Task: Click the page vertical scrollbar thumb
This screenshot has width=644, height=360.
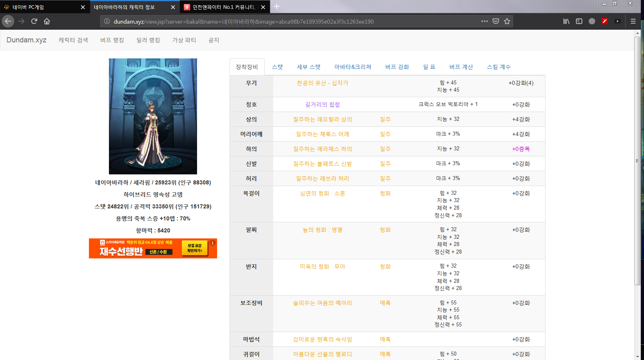Action: click(x=637, y=161)
